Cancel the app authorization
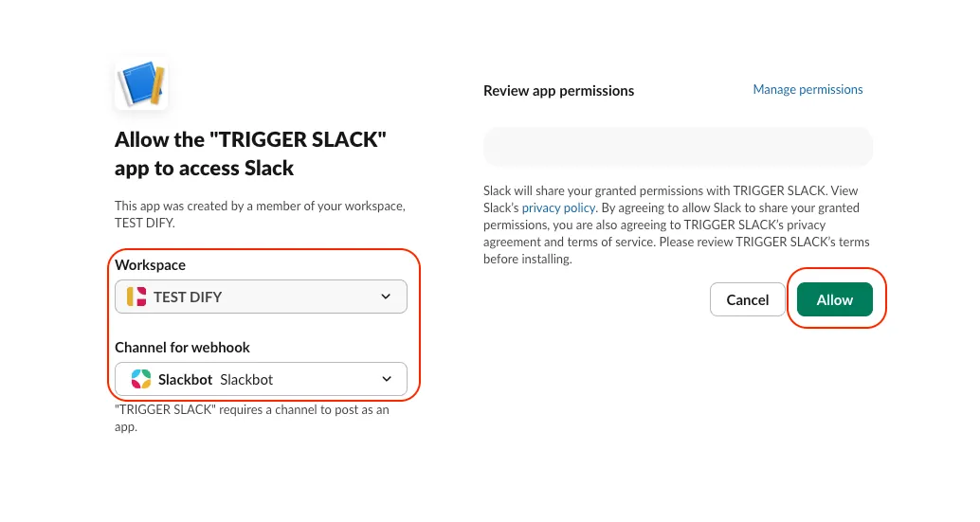Viewport: 980px width, 522px height. click(x=747, y=299)
